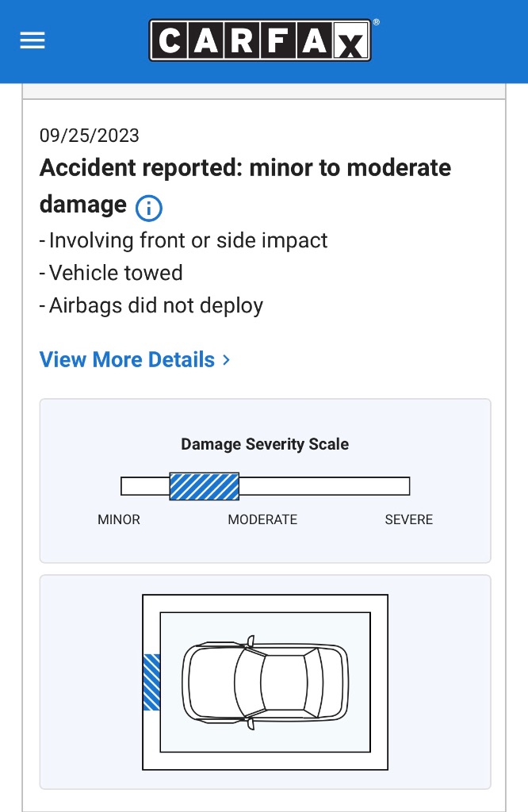This screenshot has width=528, height=812.
Task: Click the SEVERE severity label
Action: coord(409,519)
